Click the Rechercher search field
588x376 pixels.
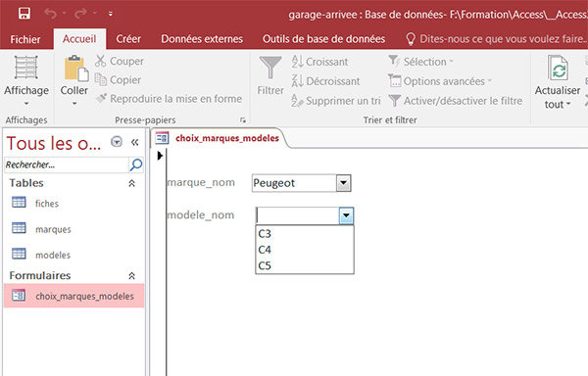pyautogui.click(x=67, y=164)
